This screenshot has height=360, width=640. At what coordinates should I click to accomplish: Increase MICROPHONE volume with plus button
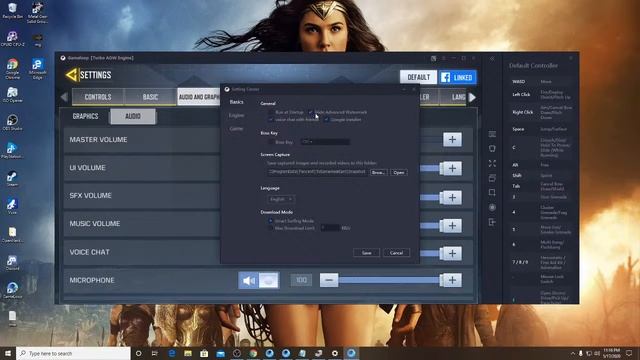452,280
